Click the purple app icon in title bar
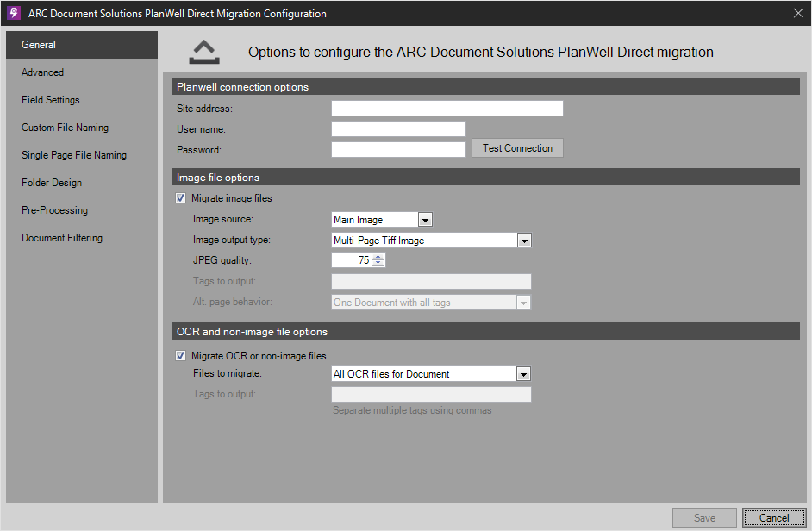The image size is (812, 531). click(x=14, y=13)
